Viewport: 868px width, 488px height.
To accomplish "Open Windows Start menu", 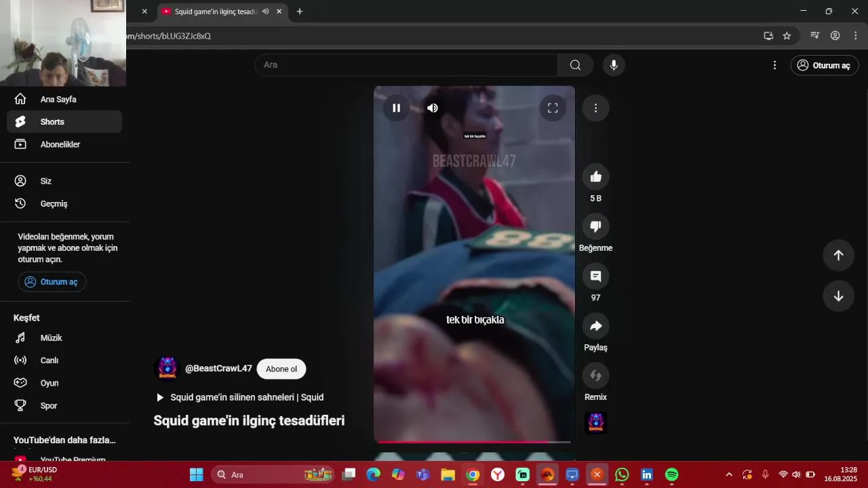I will click(196, 474).
